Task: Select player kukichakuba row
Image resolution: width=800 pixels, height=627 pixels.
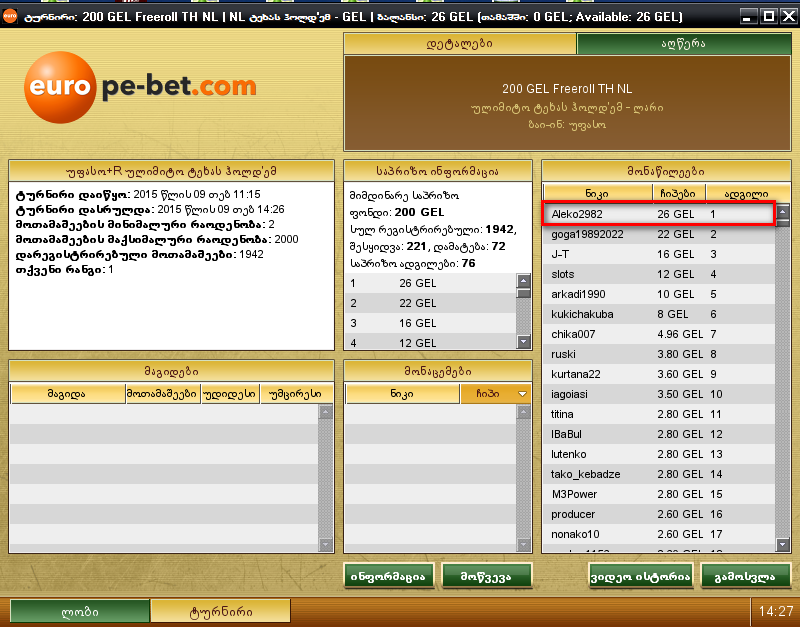Action: point(659,314)
